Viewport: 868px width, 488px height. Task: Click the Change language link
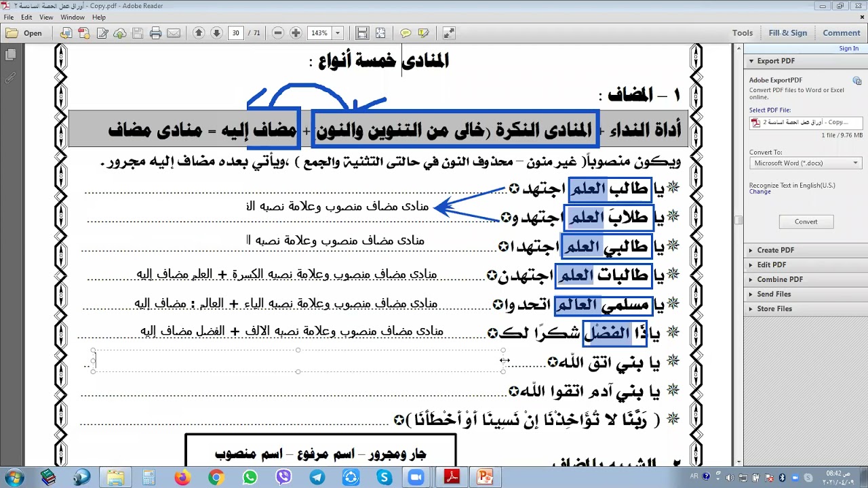coord(759,192)
